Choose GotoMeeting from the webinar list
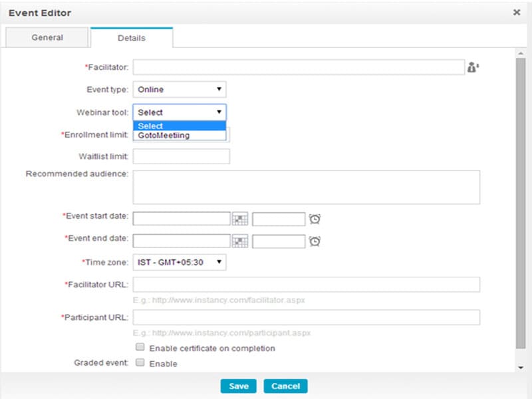This screenshot has width=532, height=399. pyautogui.click(x=164, y=136)
